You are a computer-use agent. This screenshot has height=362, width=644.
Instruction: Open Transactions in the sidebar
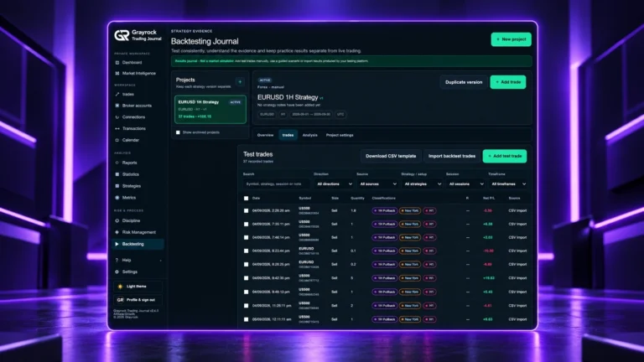coord(134,128)
